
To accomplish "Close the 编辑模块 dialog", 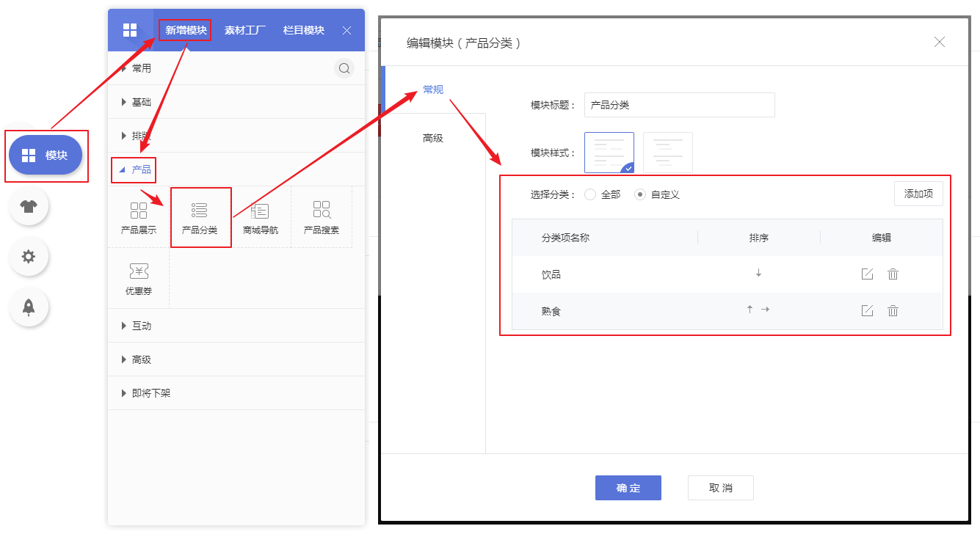I will pos(940,42).
